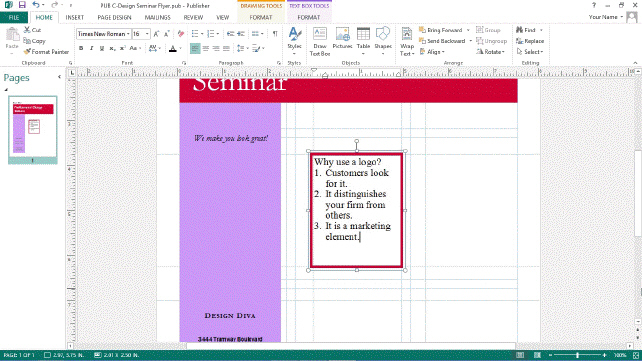Expand the Numbering dropdown arrow

pyautogui.click(x=217, y=34)
